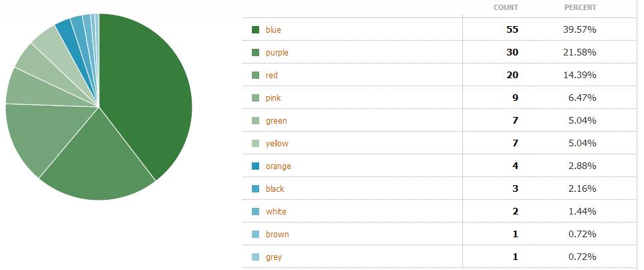This screenshot has width=644, height=270.
Task: Click the blue legend color swatch
Action: point(255,29)
